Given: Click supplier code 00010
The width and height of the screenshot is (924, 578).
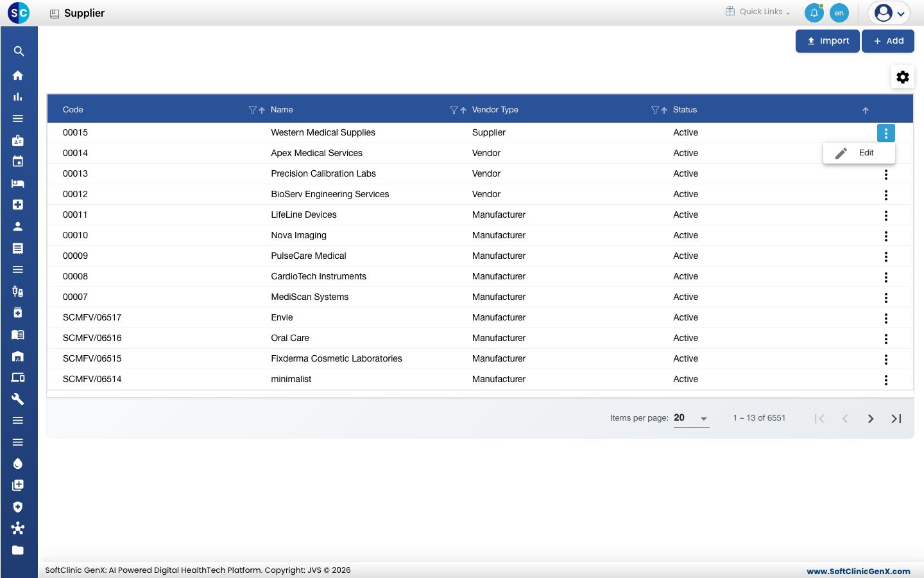Looking at the screenshot, I should point(75,235).
